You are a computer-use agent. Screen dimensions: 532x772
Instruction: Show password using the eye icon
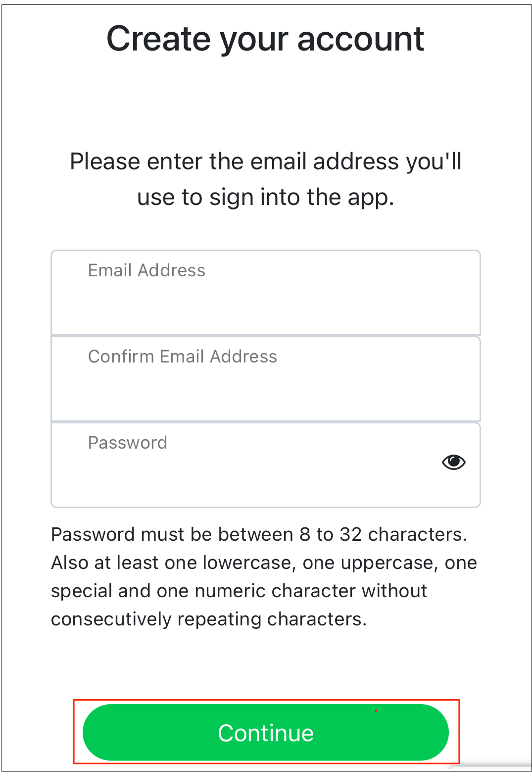coord(453,462)
